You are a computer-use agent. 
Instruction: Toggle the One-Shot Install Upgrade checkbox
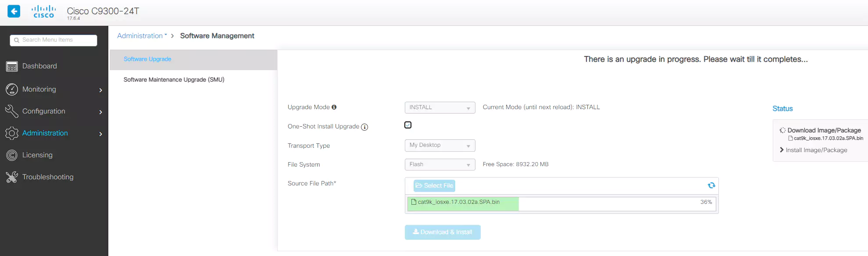(408, 125)
